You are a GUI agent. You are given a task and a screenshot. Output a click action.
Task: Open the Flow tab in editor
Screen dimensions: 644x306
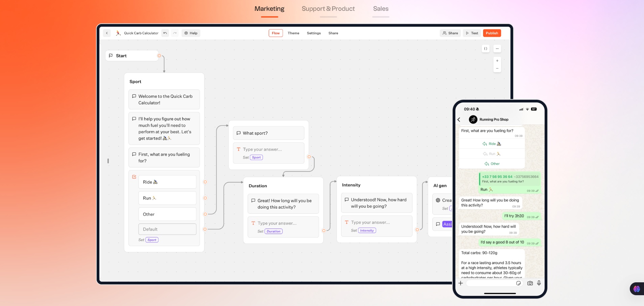coord(276,33)
